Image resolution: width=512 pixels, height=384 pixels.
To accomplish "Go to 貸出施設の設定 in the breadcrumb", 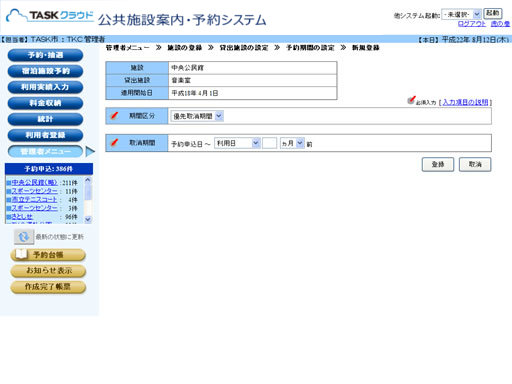I will [244, 48].
